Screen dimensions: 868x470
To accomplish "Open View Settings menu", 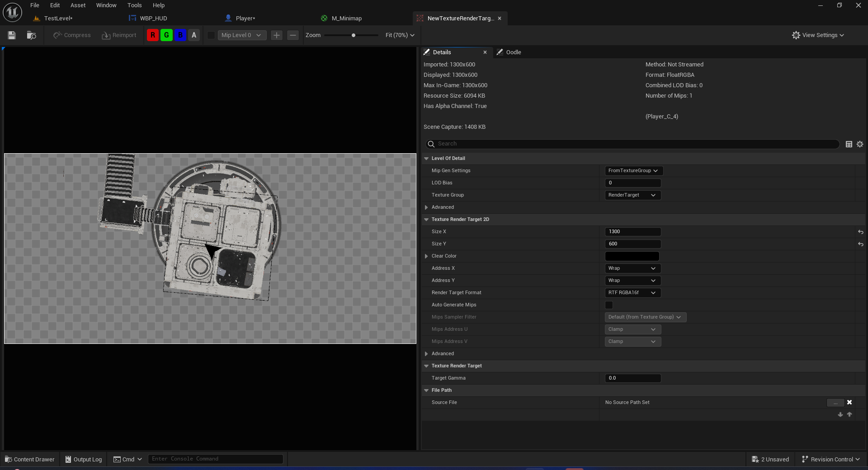I will [818, 35].
